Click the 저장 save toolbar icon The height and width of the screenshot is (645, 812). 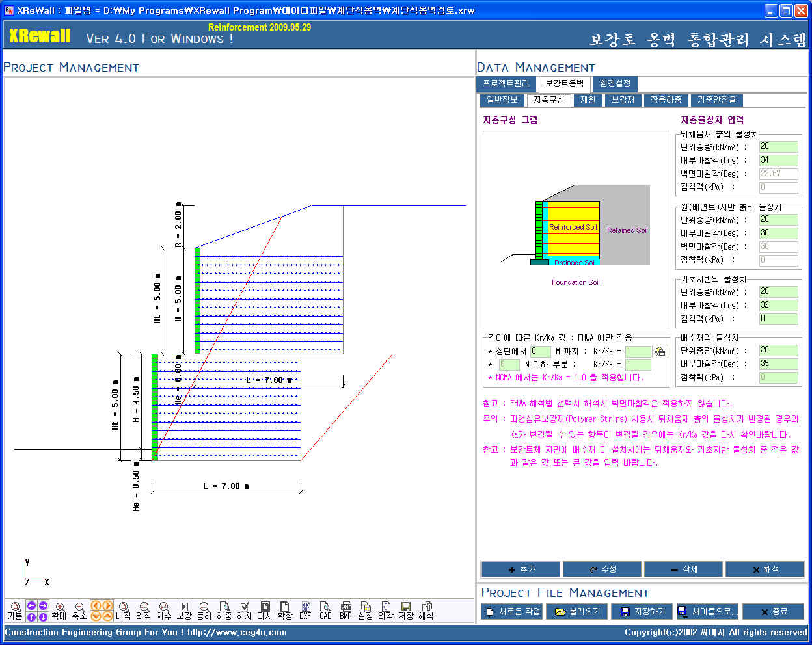(406, 611)
